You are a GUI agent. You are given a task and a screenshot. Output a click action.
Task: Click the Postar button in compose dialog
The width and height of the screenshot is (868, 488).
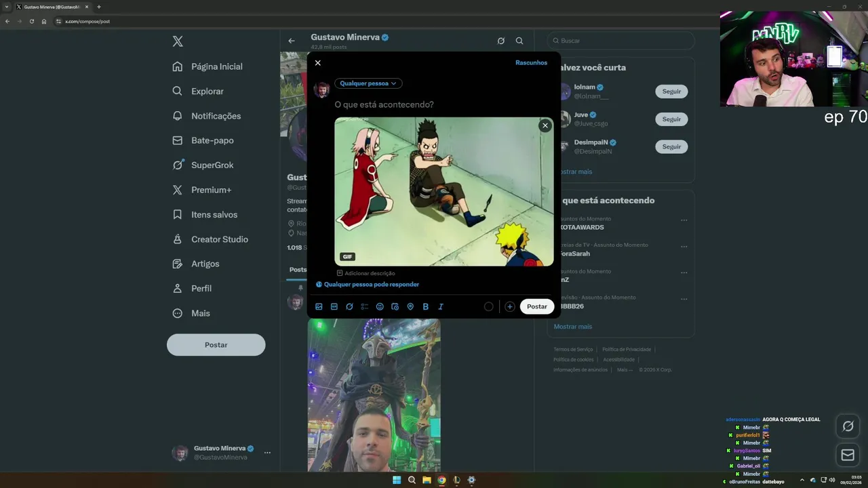tap(537, 306)
